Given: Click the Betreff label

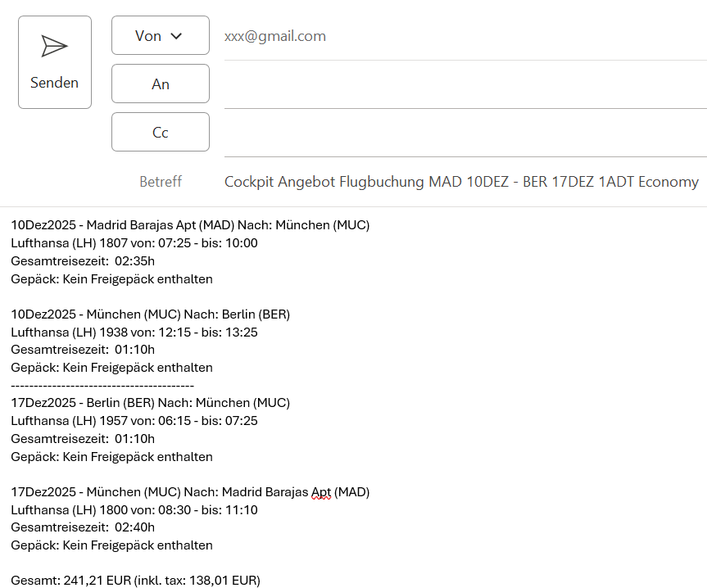Looking at the screenshot, I should 161,182.
